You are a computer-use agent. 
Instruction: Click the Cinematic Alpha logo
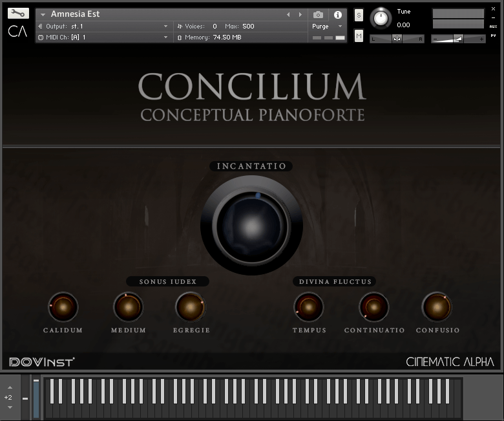[x=450, y=362]
